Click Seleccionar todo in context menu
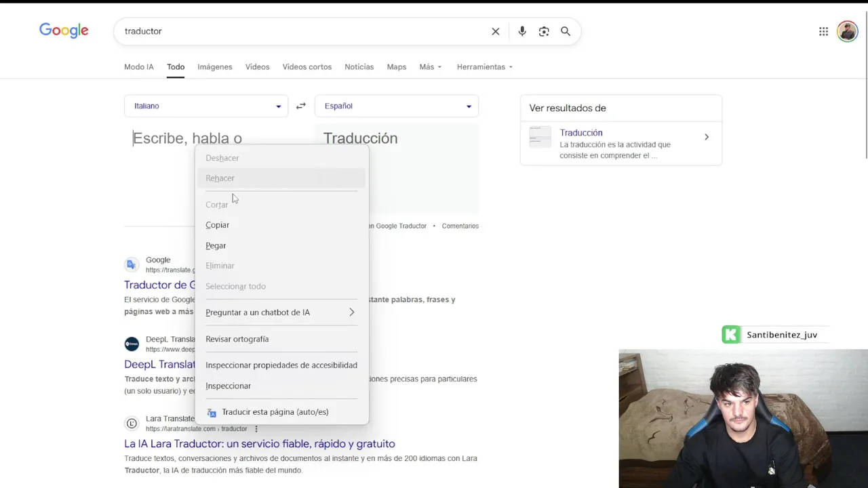 (x=281, y=286)
